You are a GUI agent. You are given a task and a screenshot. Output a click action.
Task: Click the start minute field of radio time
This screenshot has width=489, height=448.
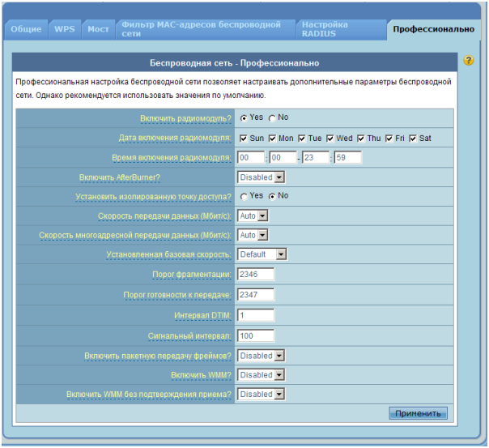283,157
